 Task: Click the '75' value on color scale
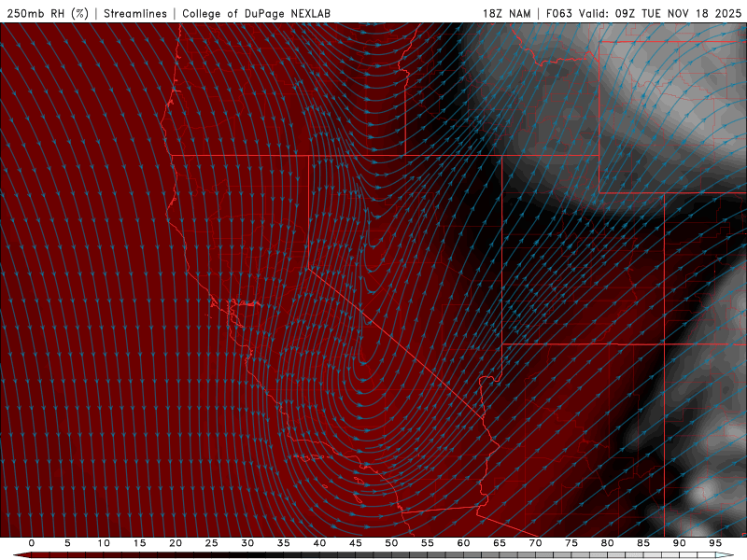(x=571, y=543)
